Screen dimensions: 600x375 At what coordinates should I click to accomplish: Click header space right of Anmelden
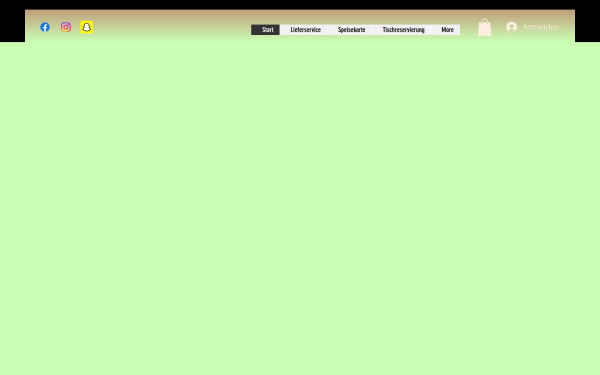[567, 27]
